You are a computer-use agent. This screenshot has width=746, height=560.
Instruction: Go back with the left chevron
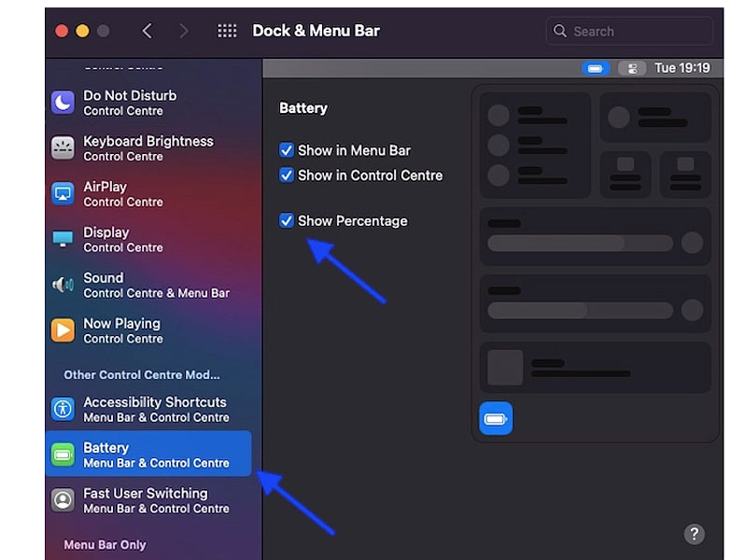point(148,32)
